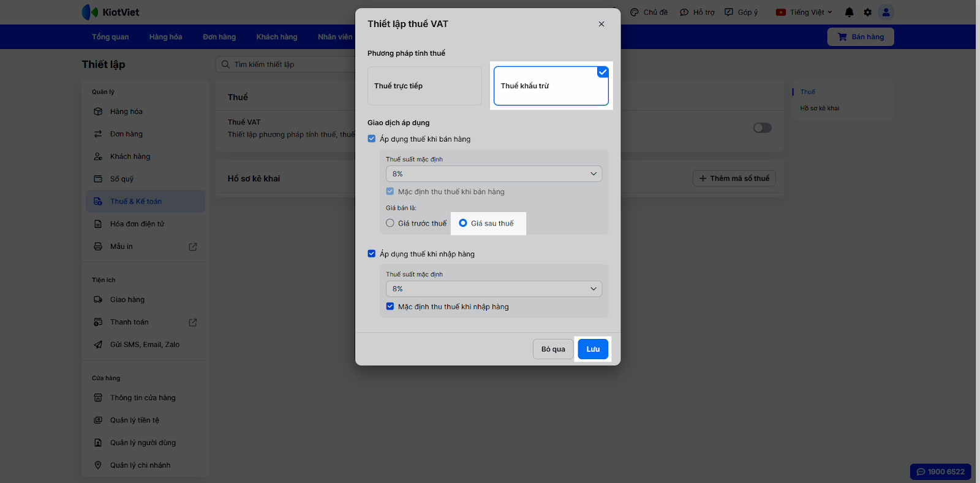
Task: Click the Sổ quỹ sidebar icon
Action: (x=98, y=179)
